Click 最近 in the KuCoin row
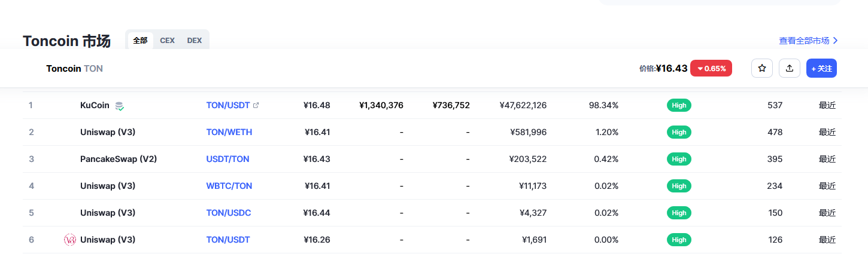This screenshot has width=868, height=257. coord(827,105)
